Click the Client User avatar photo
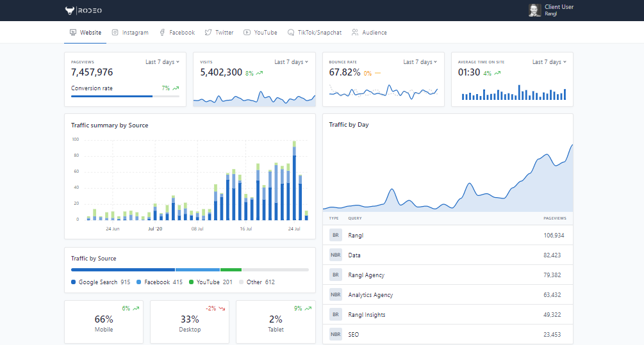The width and height of the screenshot is (644, 345). click(x=534, y=10)
